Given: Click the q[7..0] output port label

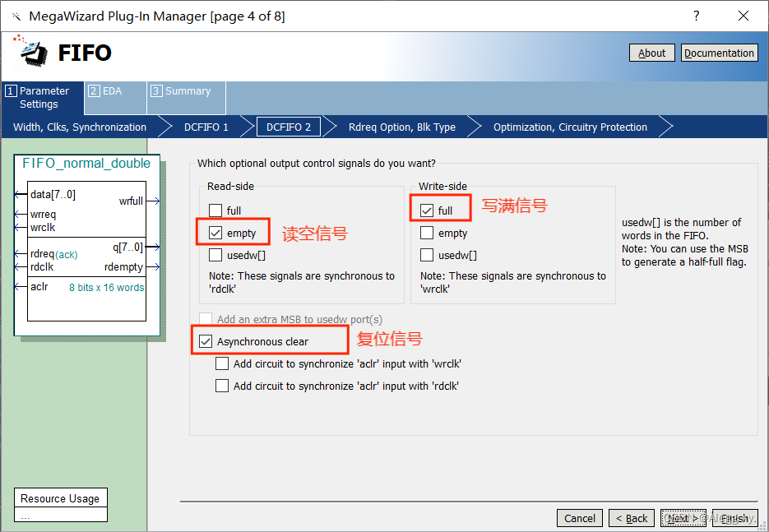Looking at the screenshot, I should pos(127,247).
